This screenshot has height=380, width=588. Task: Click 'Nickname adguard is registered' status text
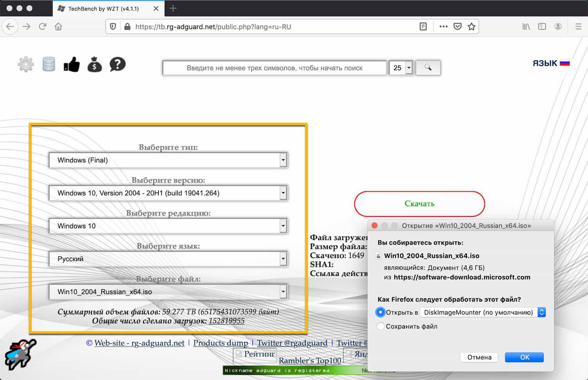[278, 370]
